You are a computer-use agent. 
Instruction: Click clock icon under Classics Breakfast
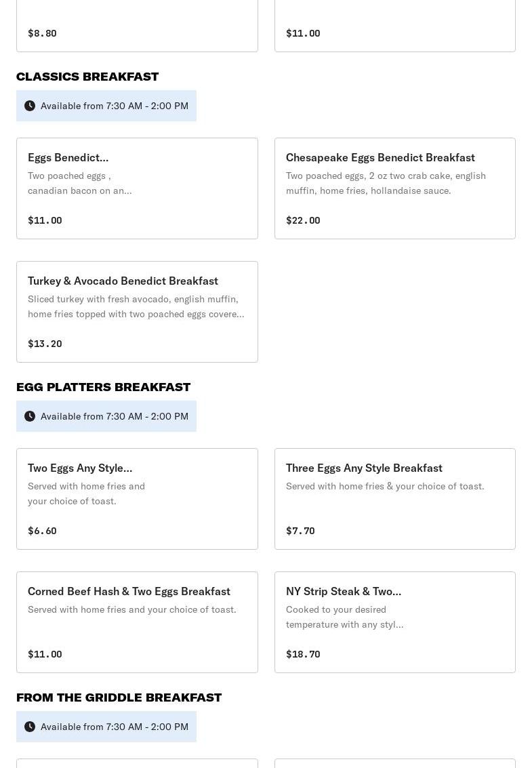(x=30, y=106)
